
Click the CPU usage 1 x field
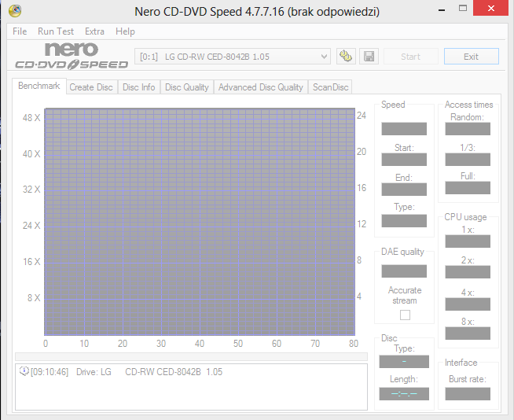[468, 241]
